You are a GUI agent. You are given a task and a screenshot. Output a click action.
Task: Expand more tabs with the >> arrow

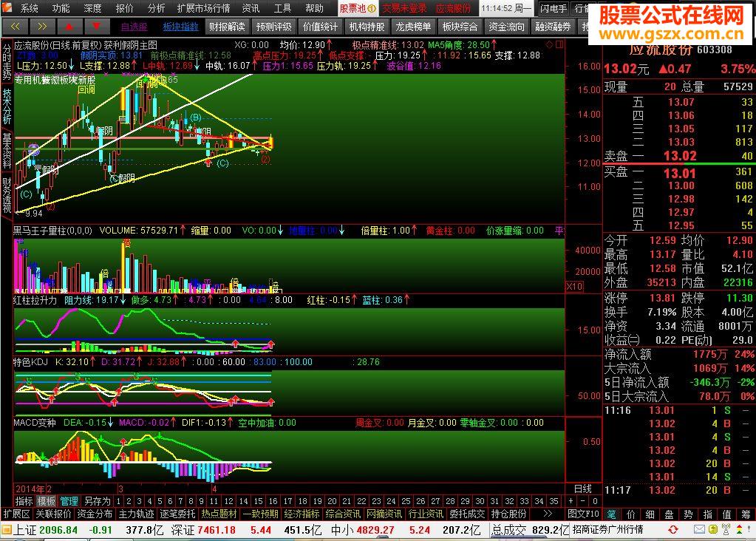pyautogui.click(x=548, y=514)
